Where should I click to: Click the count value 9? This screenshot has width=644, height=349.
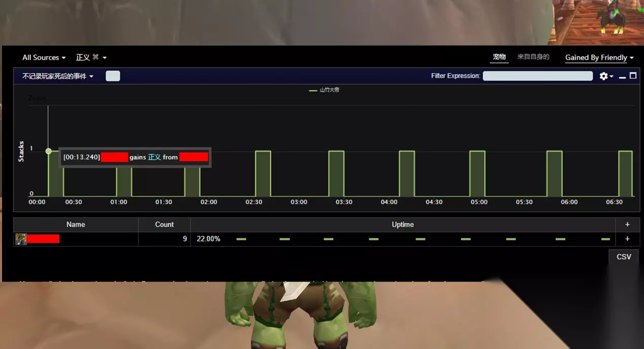(x=185, y=239)
